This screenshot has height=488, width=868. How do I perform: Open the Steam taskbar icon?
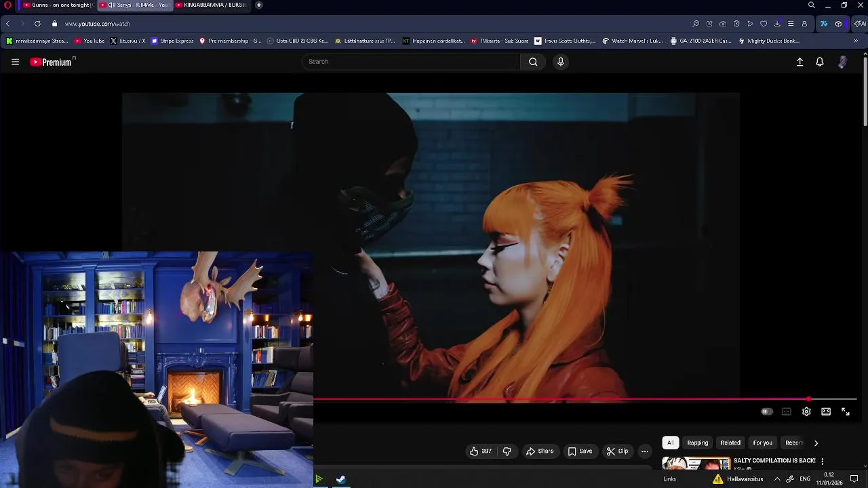(x=340, y=479)
